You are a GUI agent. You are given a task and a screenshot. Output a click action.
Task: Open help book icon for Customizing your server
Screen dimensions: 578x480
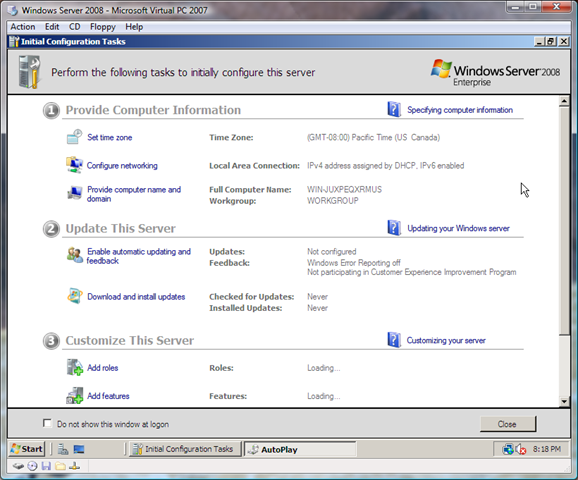coord(394,340)
